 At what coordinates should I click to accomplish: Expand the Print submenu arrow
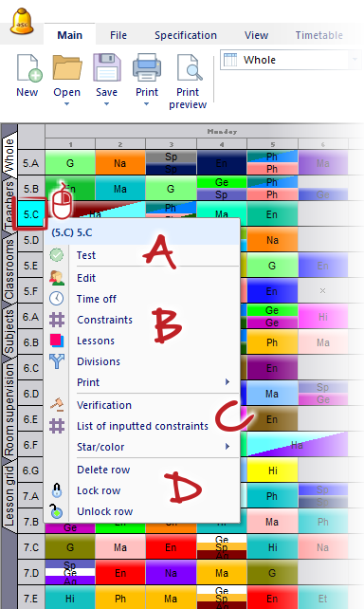coord(227,381)
